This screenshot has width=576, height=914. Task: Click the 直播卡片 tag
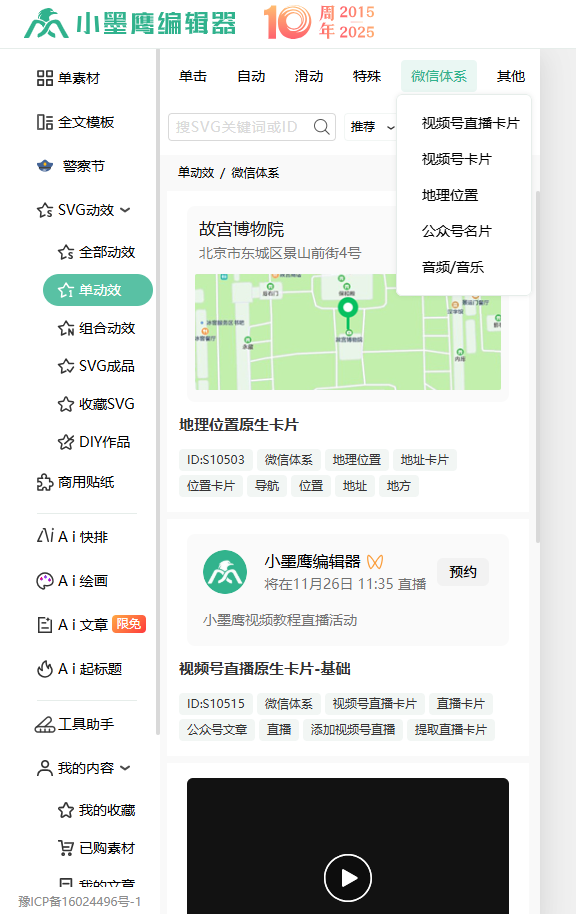click(461, 704)
